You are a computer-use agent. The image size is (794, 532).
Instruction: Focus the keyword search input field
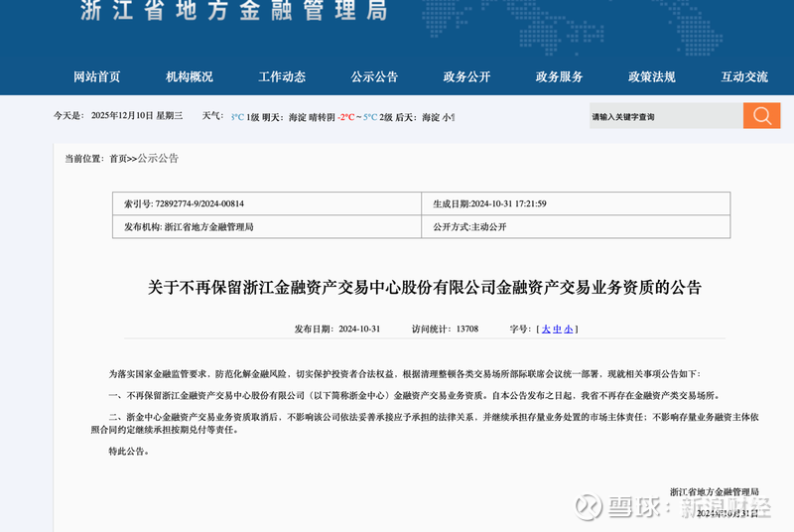(x=666, y=116)
